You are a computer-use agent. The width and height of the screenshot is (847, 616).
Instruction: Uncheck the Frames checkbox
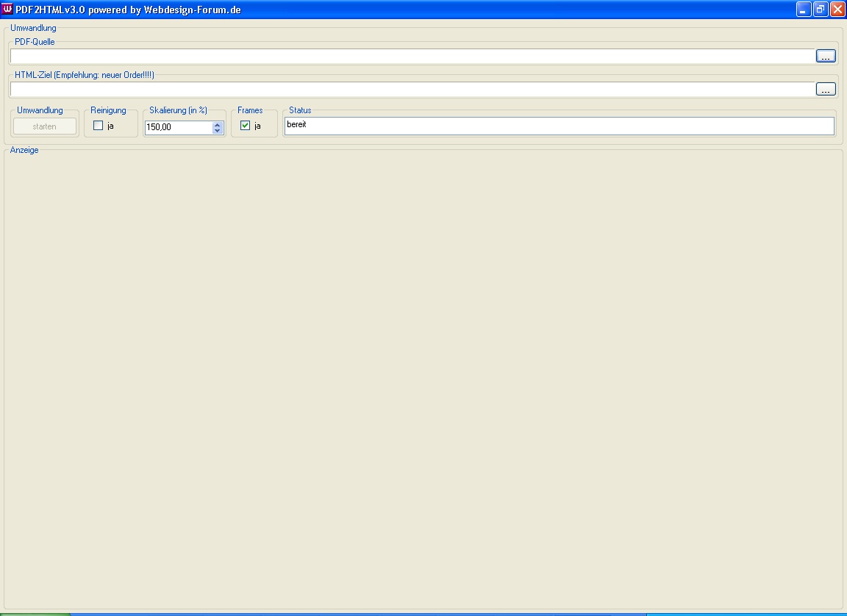pos(246,126)
